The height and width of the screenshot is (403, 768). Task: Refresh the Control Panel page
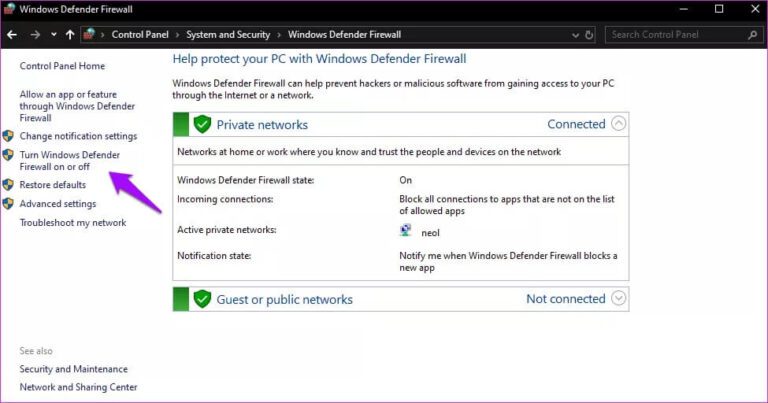coord(589,34)
